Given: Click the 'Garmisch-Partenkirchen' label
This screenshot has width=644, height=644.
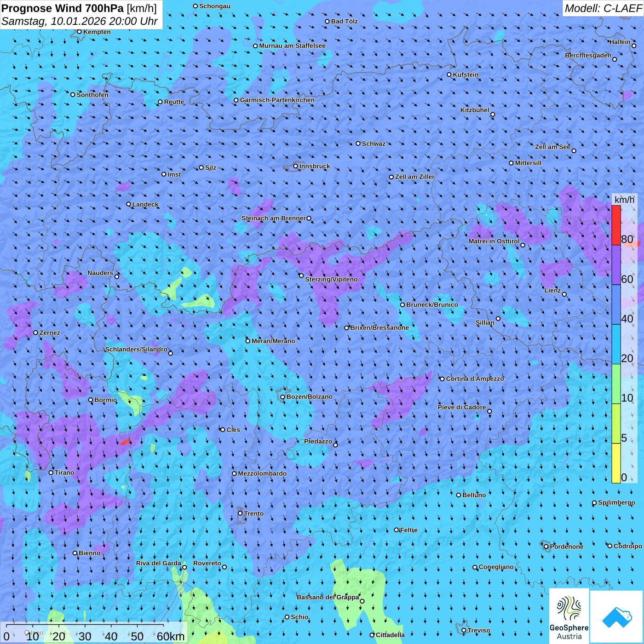Looking at the screenshot, I should click(x=277, y=100).
